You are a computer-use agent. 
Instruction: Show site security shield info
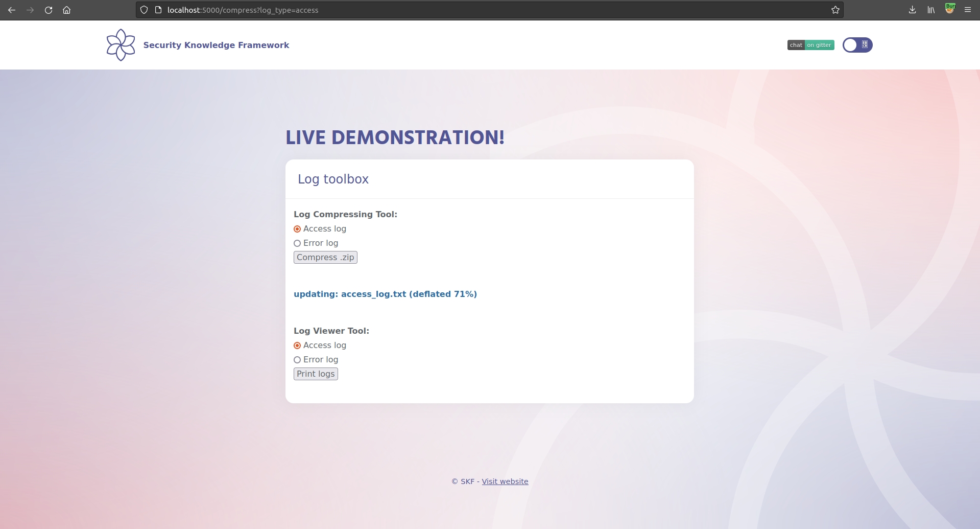[144, 10]
